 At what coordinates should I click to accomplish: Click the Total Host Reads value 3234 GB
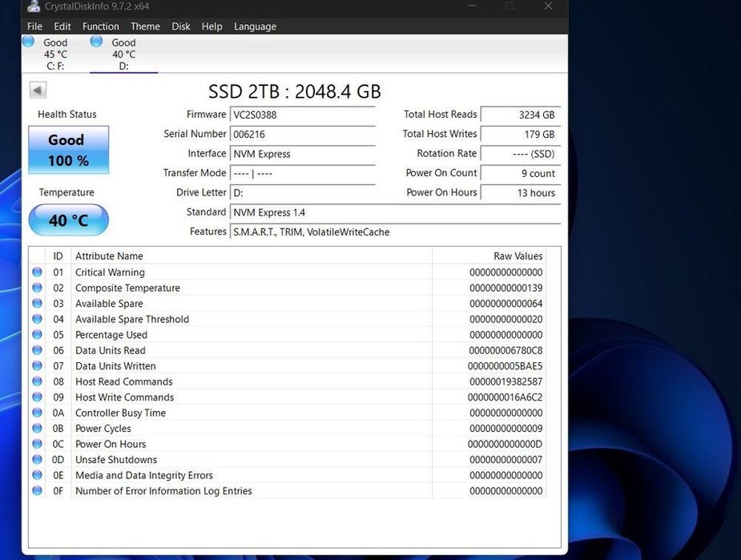(521, 115)
